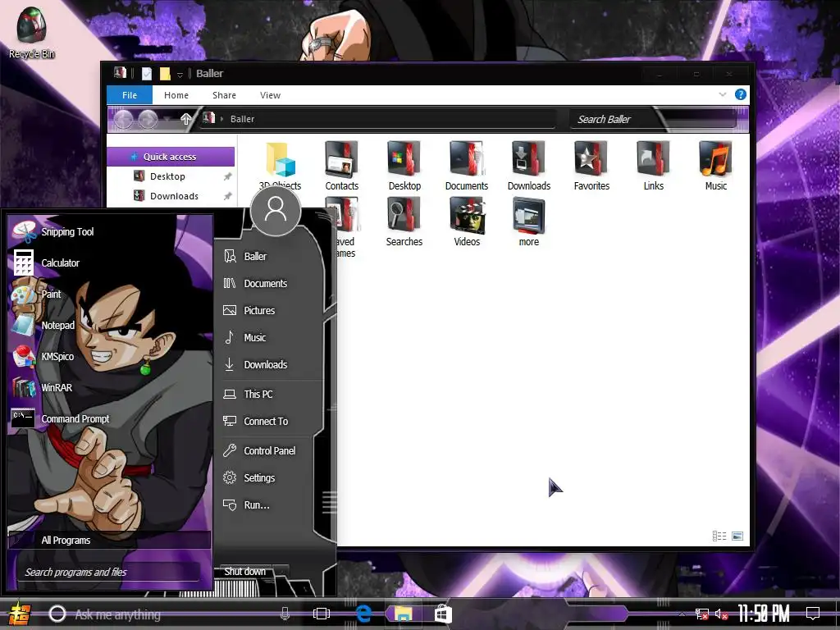Click the Shut down button
The width and height of the screenshot is (840, 630).
tap(244, 572)
